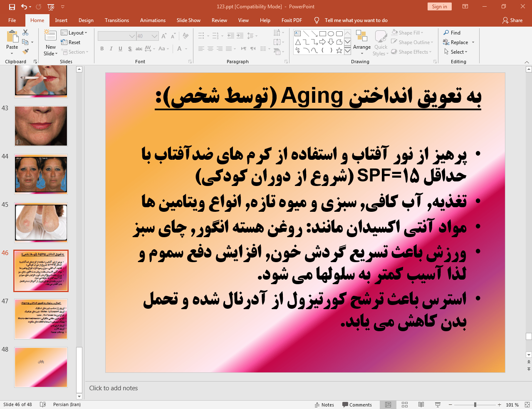This screenshot has width=532, height=409.
Task: Fit slide to current window
Action: click(x=527, y=404)
